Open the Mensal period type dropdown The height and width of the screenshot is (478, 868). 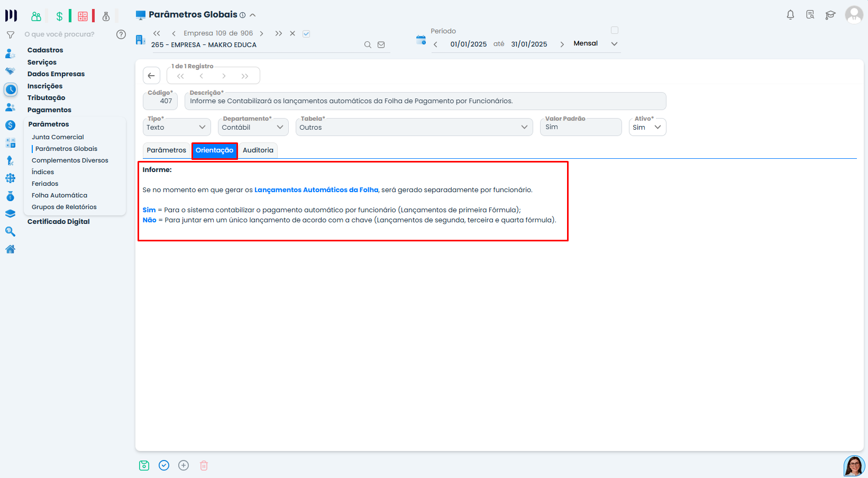coord(595,43)
